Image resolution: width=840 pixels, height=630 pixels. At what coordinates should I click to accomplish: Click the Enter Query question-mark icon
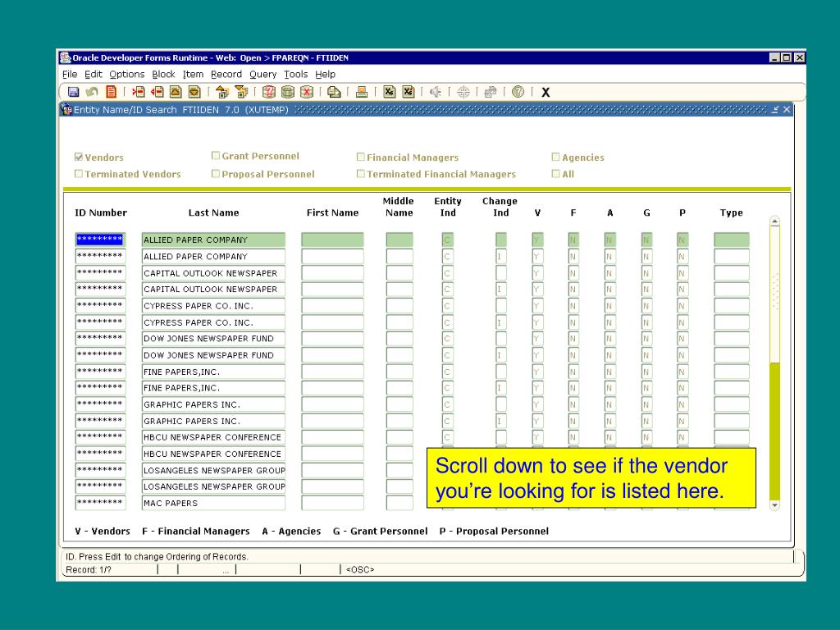pyautogui.click(x=268, y=92)
